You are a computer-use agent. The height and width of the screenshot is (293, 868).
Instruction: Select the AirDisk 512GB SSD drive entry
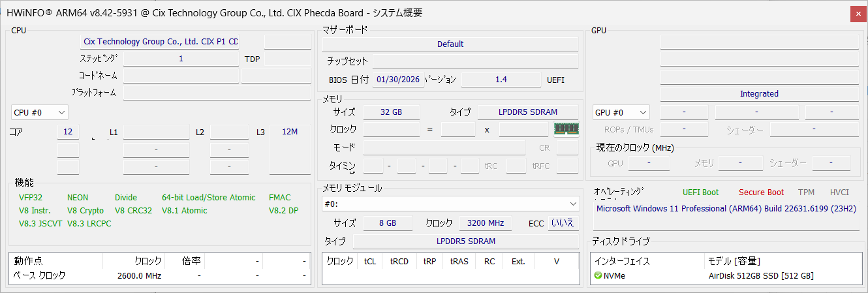tap(761, 276)
